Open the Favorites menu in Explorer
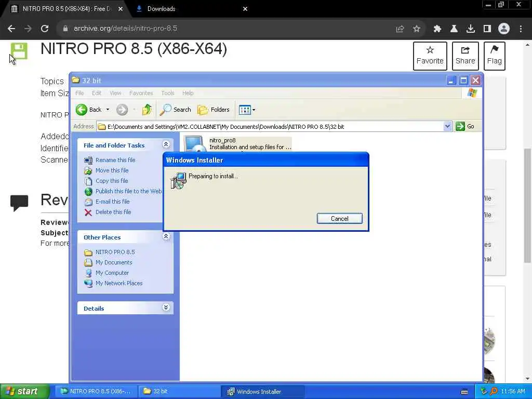Screen dimensions: 532x399 [x=141, y=93]
